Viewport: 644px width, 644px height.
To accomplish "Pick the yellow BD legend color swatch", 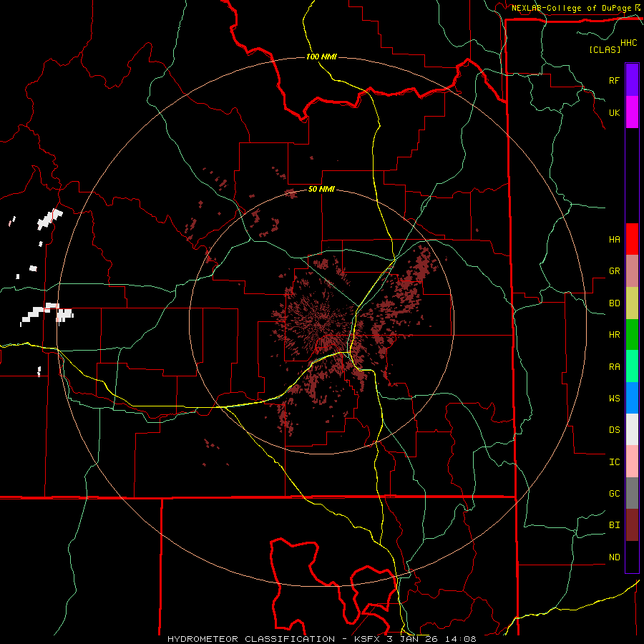I will click(x=632, y=303).
